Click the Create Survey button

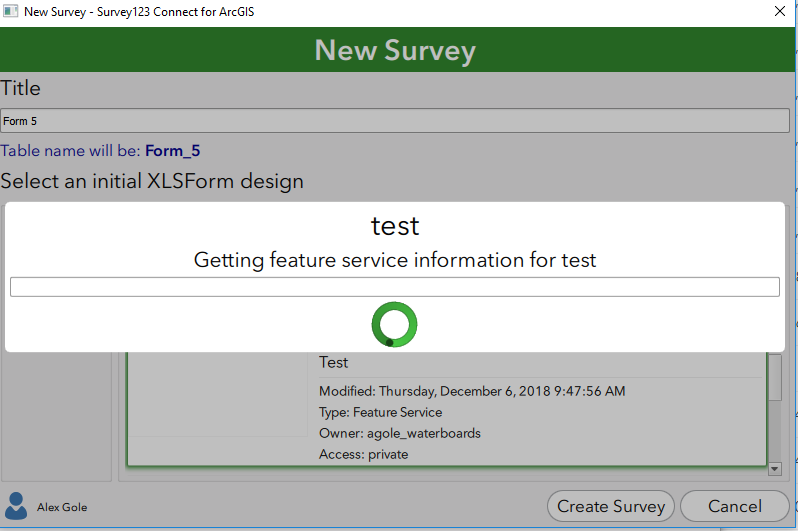[611, 506]
